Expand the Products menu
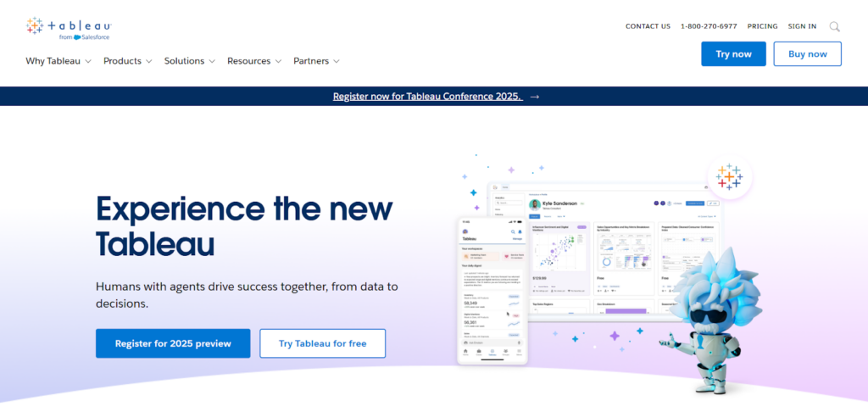Image resolution: width=868 pixels, height=412 pixels. [x=127, y=61]
